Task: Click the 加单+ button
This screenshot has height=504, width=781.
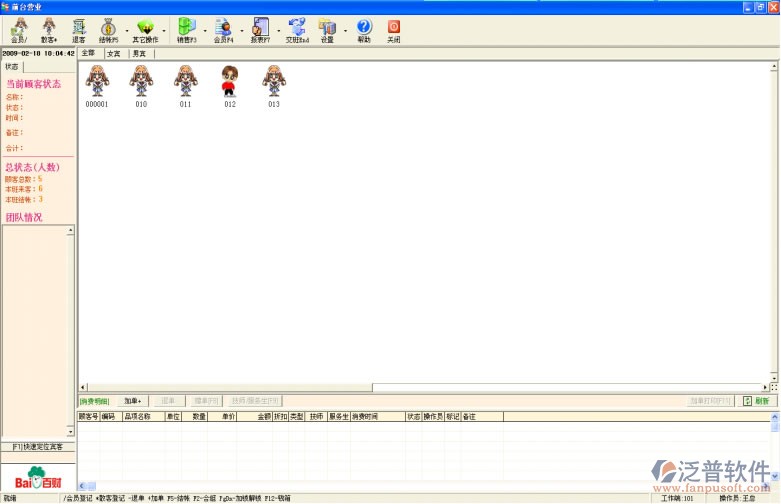Action: click(x=131, y=400)
